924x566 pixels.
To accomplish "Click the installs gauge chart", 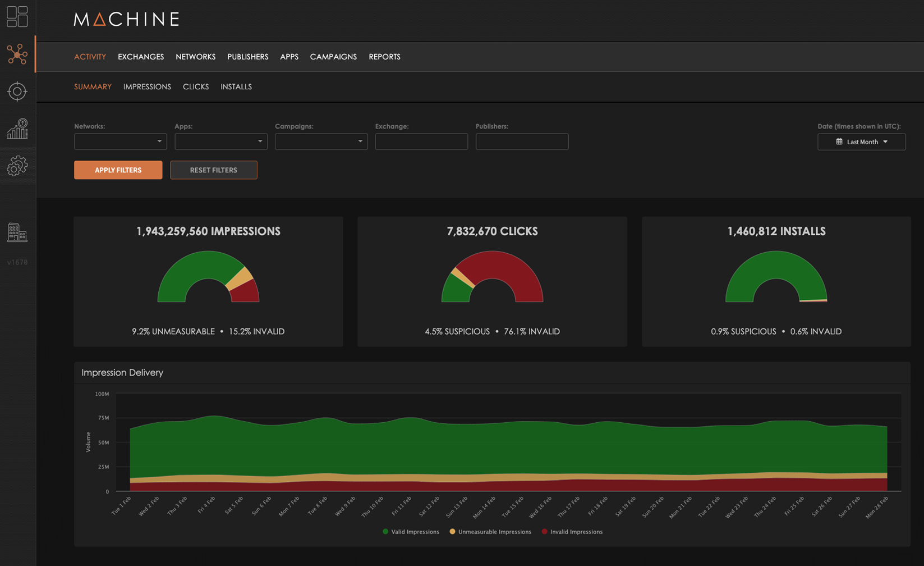I will pyautogui.click(x=776, y=276).
